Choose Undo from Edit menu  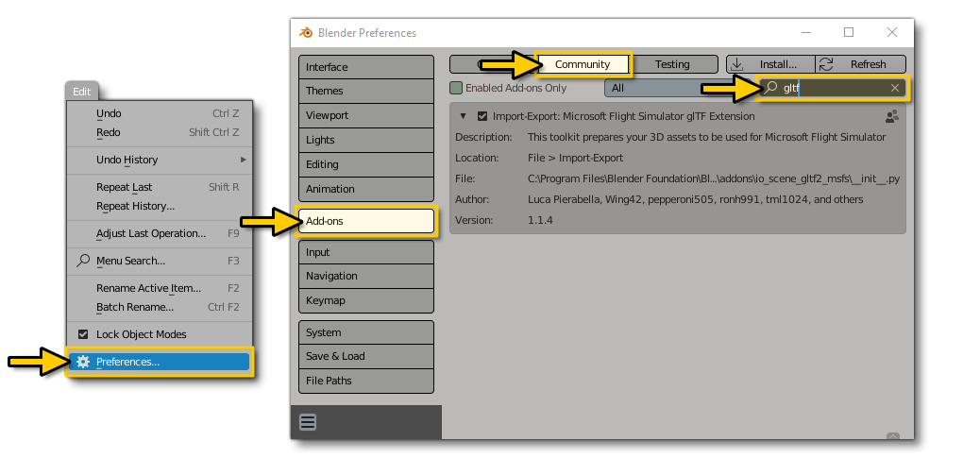160,113
